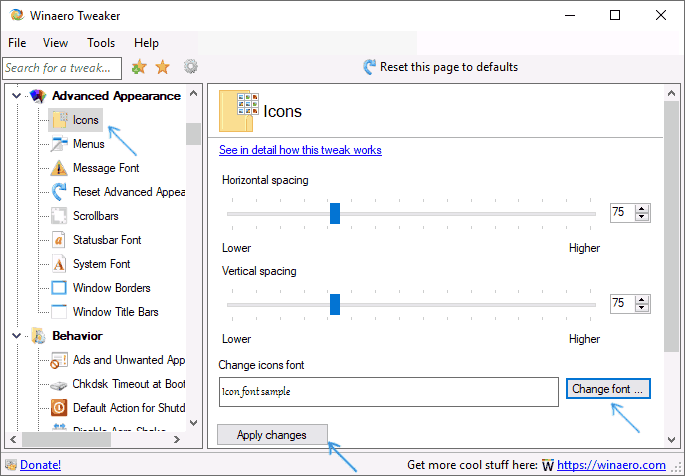The height and width of the screenshot is (476, 685).
Task: Click the Apply changes button
Action: pyautogui.click(x=272, y=435)
